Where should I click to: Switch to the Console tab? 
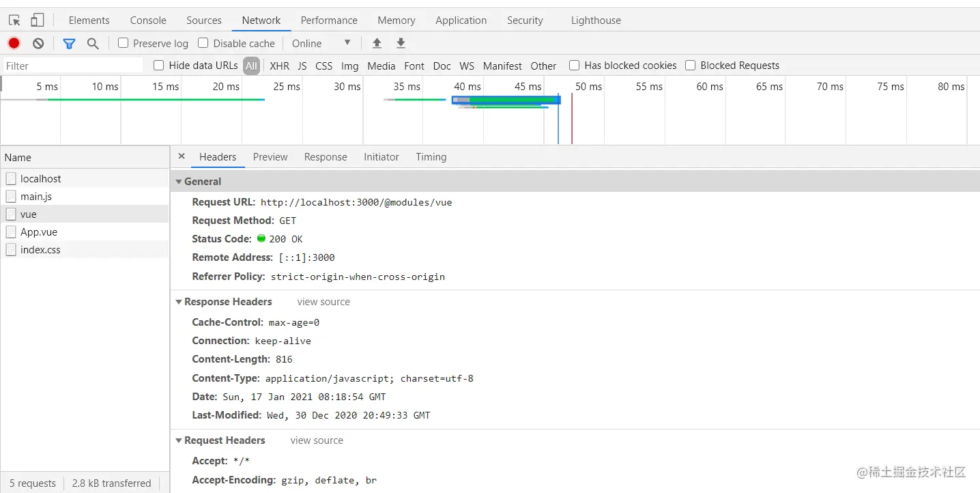pyautogui.click(x=148, y=20)
